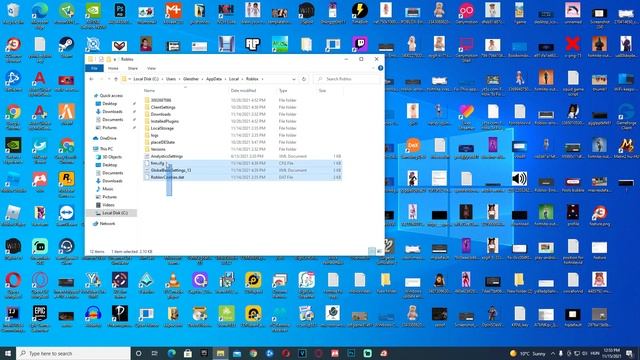Open Microsoft Store from the taskbar
Image resolution: width=640 pixels, height=360 pixels.
coord(188,353)
